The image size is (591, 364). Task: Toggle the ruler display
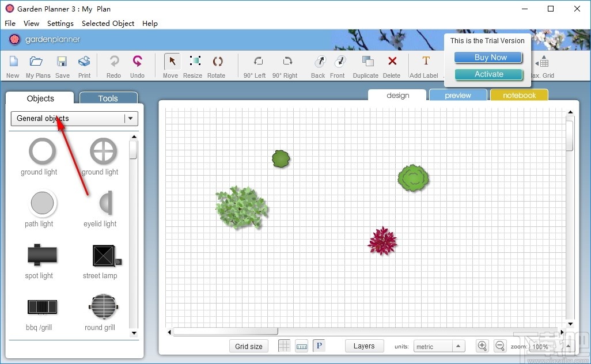[x=302, y=346]
